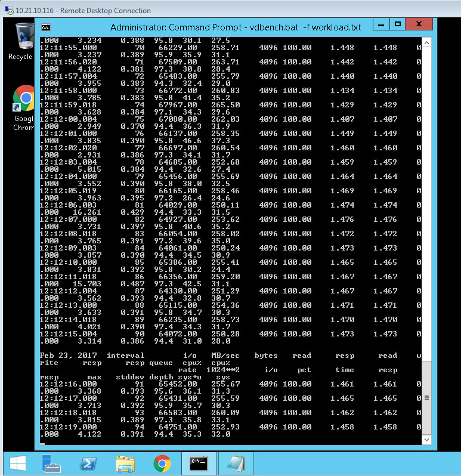Click the MB/sec value 263.71
This screenshot has height=476, width=461.
tap(225, 62)
